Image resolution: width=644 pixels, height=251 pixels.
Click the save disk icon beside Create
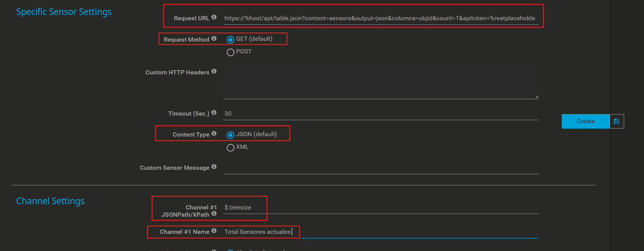pos(616,121)
